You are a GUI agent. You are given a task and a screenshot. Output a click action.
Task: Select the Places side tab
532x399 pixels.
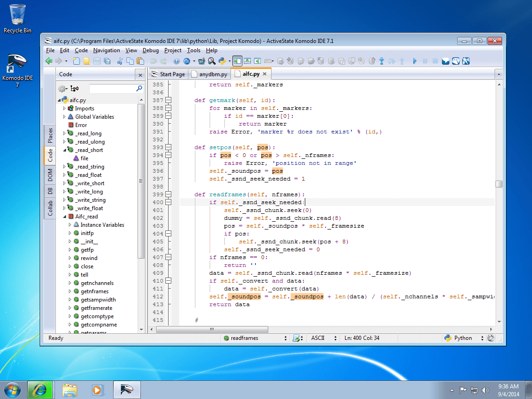(50, 135)
